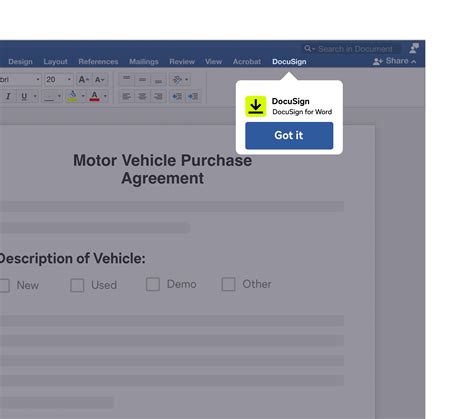The height and width of the screenshot is (419, 474).
Task: Align text left
Action: tap(126, 96)
